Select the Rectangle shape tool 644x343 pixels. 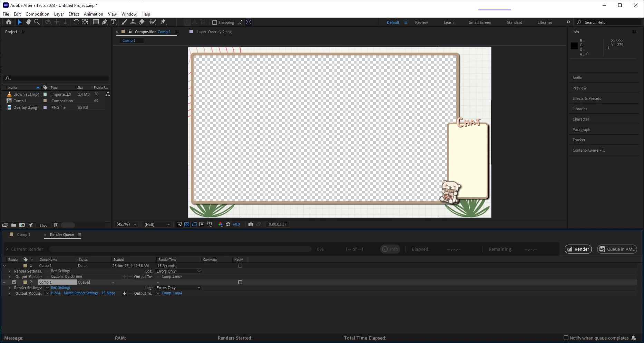click(96, 22)
